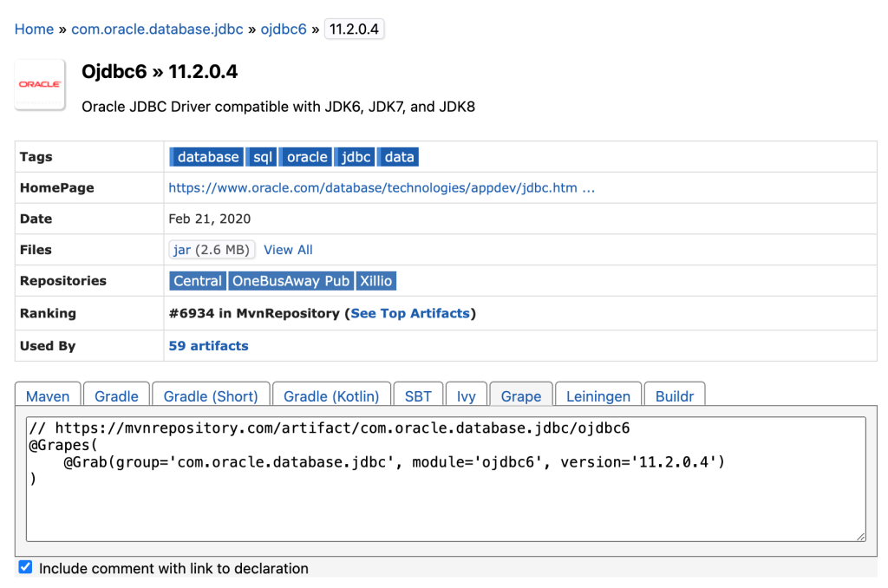
Task: Click the #6934 in MvnRepository ranking text
Action: (x=254, y=313)
